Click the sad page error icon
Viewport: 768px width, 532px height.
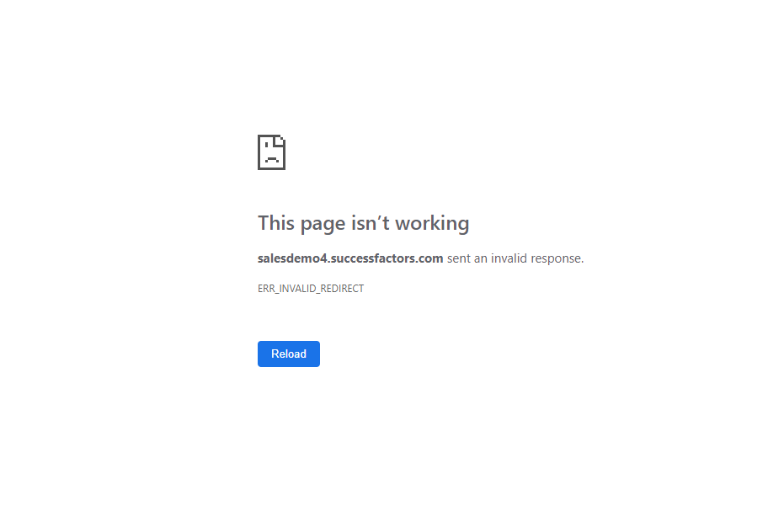tap(271, 152)
